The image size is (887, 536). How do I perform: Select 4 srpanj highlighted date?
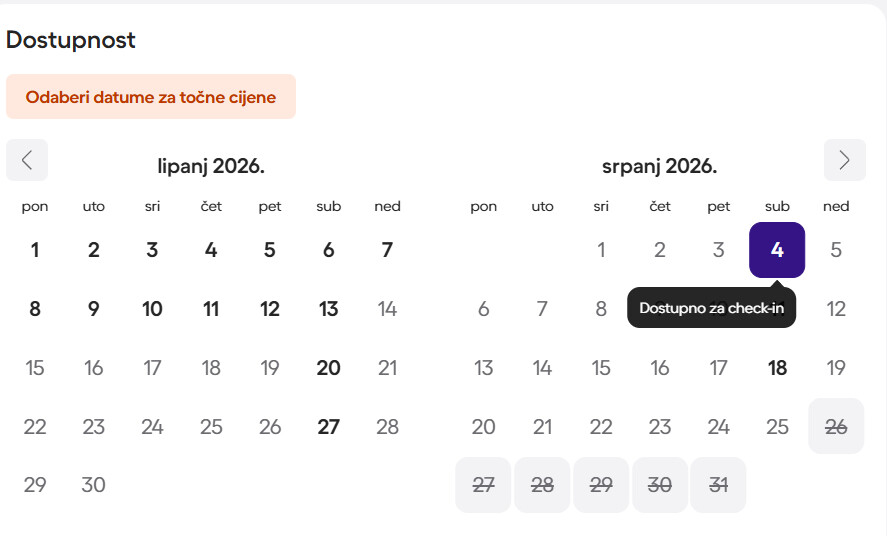(777, 250)
